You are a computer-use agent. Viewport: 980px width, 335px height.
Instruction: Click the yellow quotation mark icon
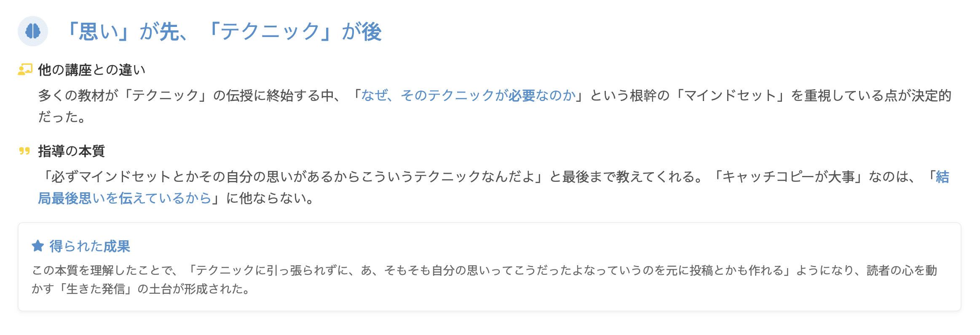(x=25, y=151)
